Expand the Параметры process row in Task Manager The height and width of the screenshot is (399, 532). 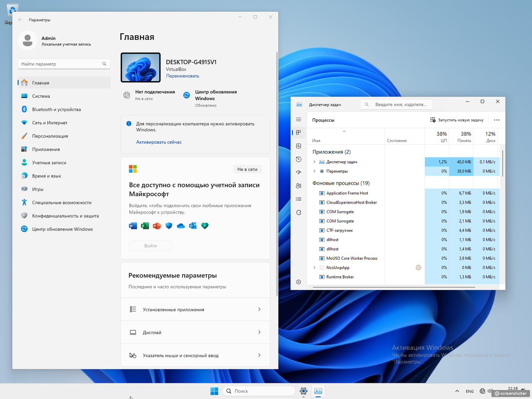[314, 171]
